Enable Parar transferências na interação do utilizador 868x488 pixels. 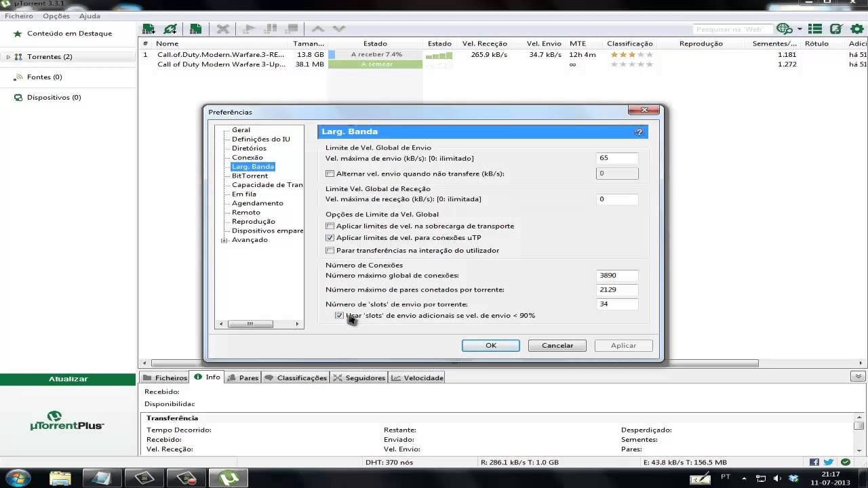coord(330,250)
